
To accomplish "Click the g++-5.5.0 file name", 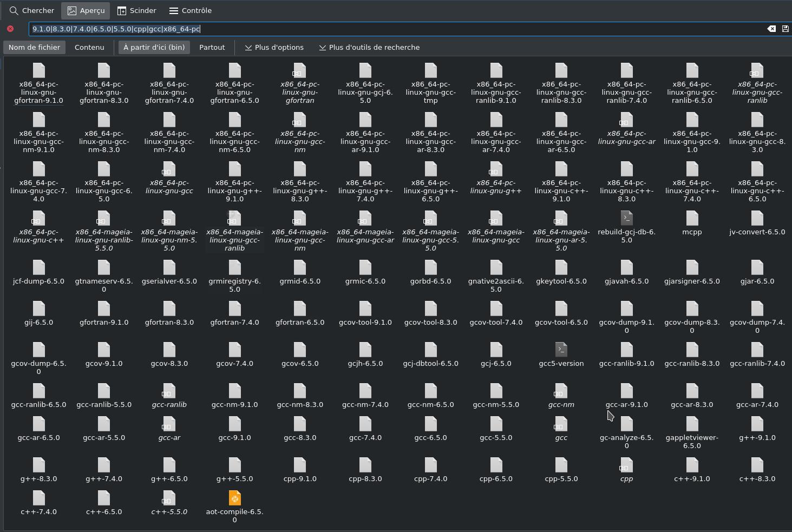I will 234,478.
